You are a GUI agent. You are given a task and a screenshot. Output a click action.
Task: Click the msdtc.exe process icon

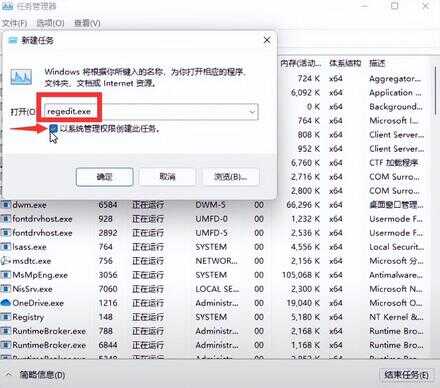6,261
